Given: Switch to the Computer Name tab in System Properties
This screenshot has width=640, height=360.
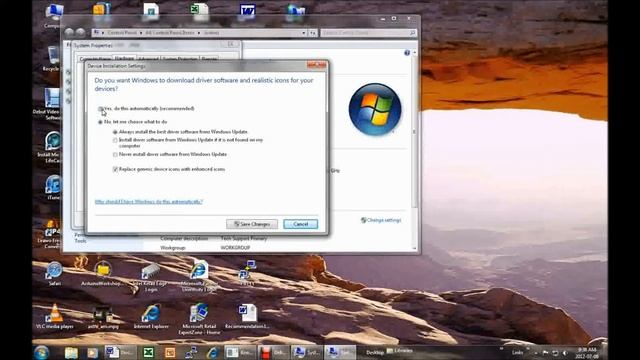Looking at the screenshot, I should tap(95, 59).
